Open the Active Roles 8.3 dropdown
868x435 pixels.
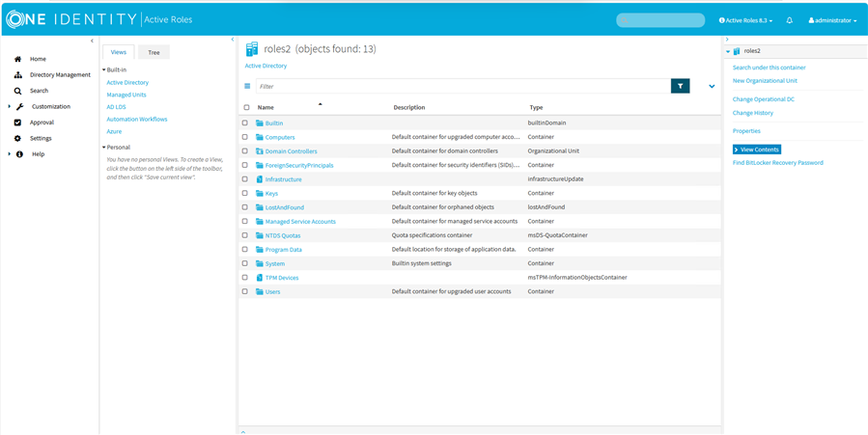click(x=745, y=20)
